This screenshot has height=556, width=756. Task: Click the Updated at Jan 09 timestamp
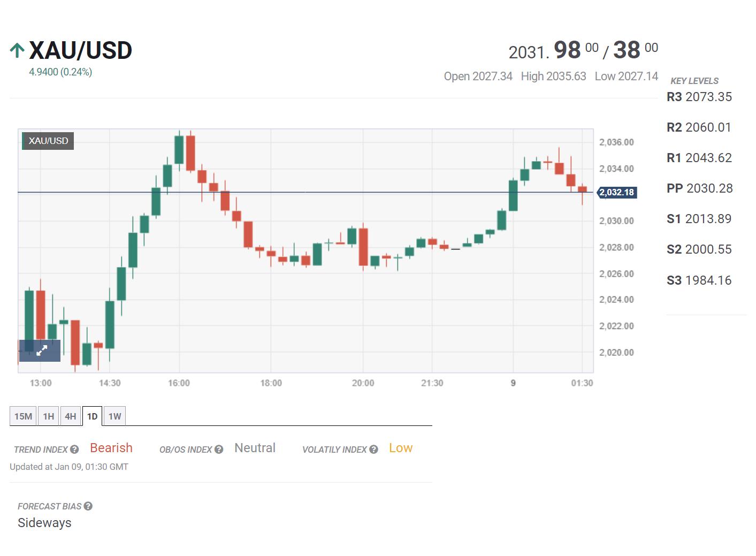click(69, 467)
